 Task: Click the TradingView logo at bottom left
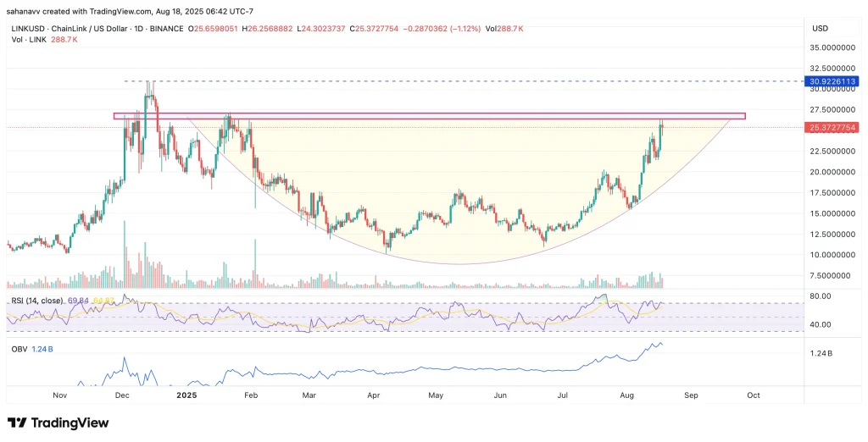pos(58,423)
